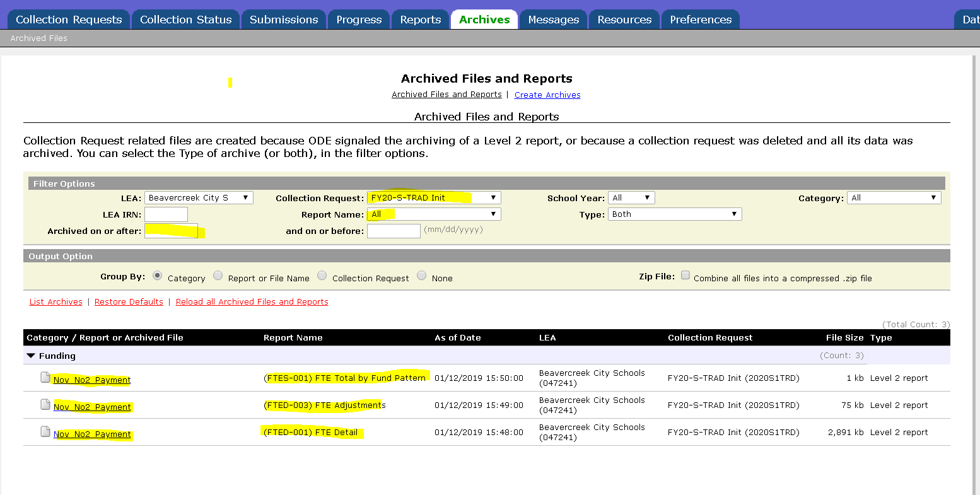Click the LEA IRN input field
Screen dimensions: 980x495
click(x=166, y=214)
